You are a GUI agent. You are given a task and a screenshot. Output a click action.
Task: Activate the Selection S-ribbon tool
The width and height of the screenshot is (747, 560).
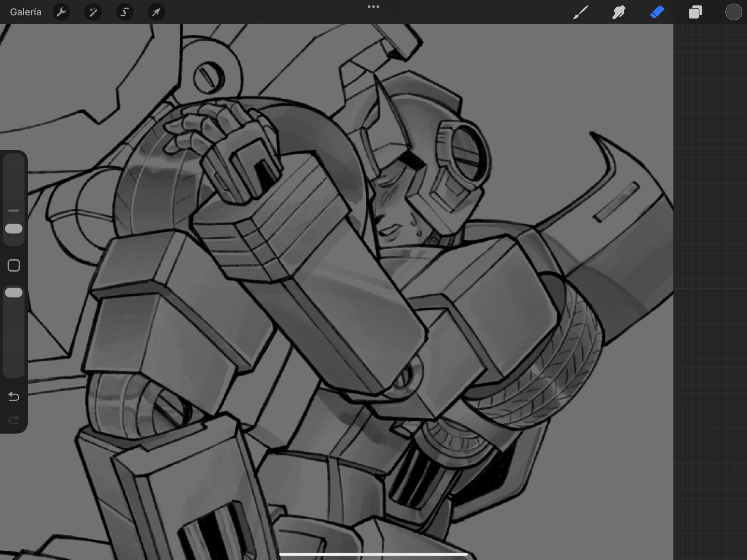pos(124,12)
